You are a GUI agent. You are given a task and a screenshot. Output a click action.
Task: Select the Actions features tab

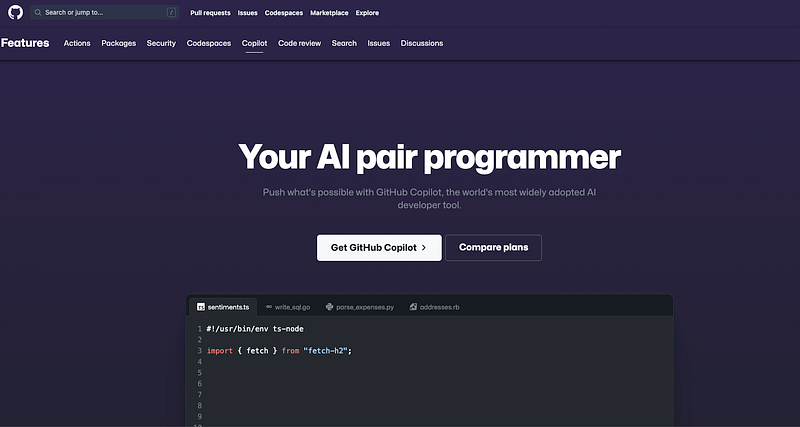tap(77, 43)
